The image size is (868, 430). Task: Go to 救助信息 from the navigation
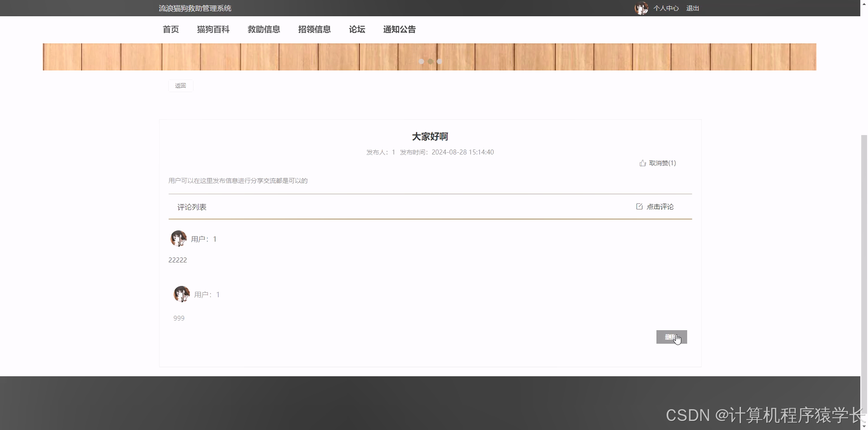click(x=264, y=29)
